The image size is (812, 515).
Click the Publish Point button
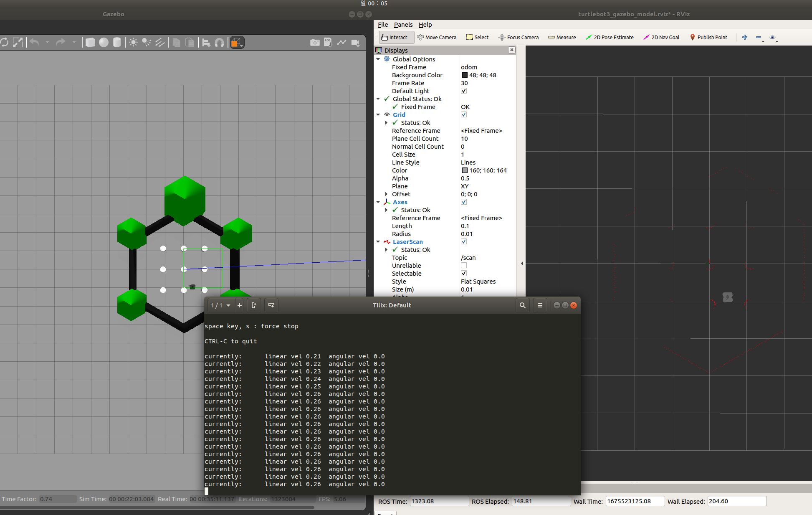tap(708, 37)
